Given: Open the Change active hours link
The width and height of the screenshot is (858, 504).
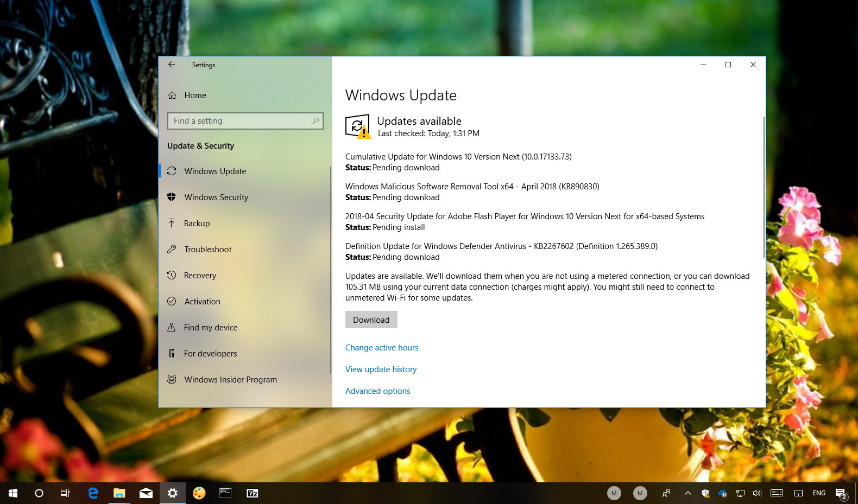Looking at the screenshot, I should 382,348.
